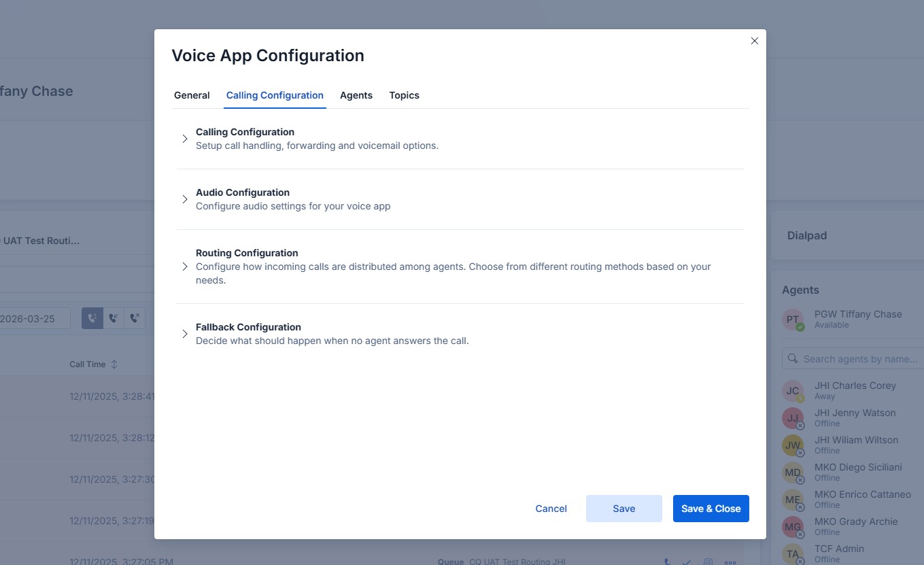Click the agent search magnifier icon

[793, 359]
